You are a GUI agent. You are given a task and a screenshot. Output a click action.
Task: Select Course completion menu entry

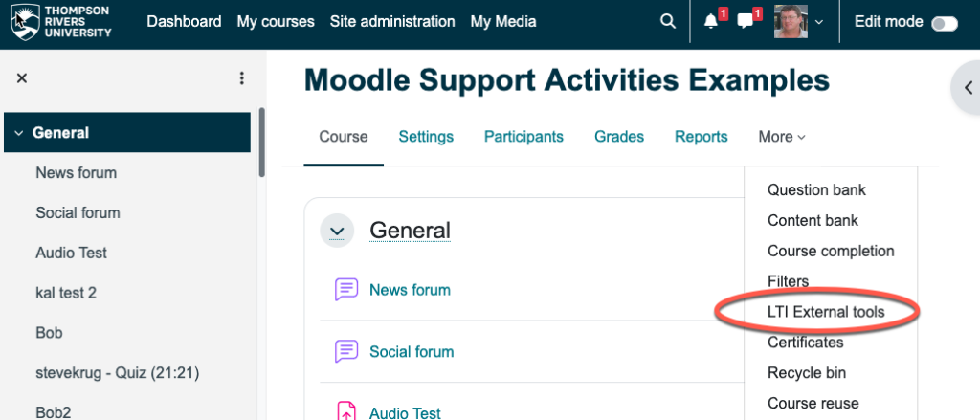click(832, 252)
